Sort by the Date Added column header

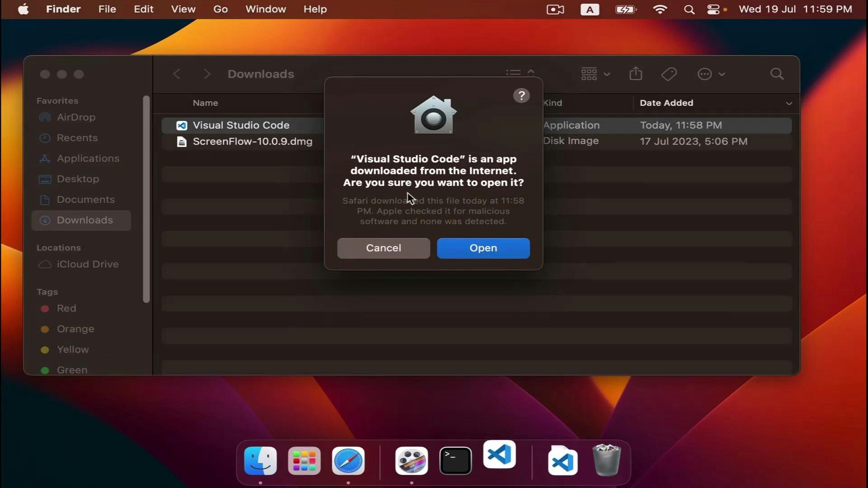666,103
